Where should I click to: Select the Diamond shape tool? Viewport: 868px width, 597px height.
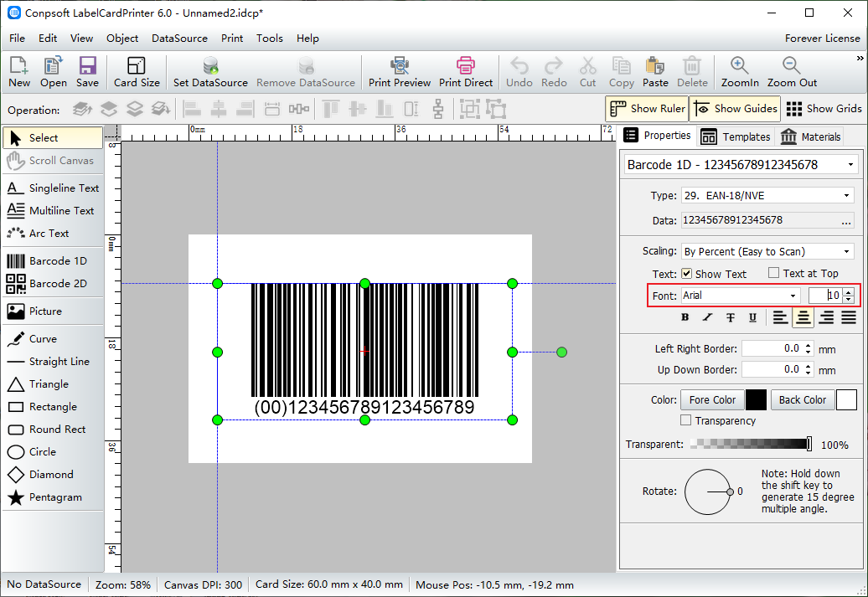tap(53, 475)
